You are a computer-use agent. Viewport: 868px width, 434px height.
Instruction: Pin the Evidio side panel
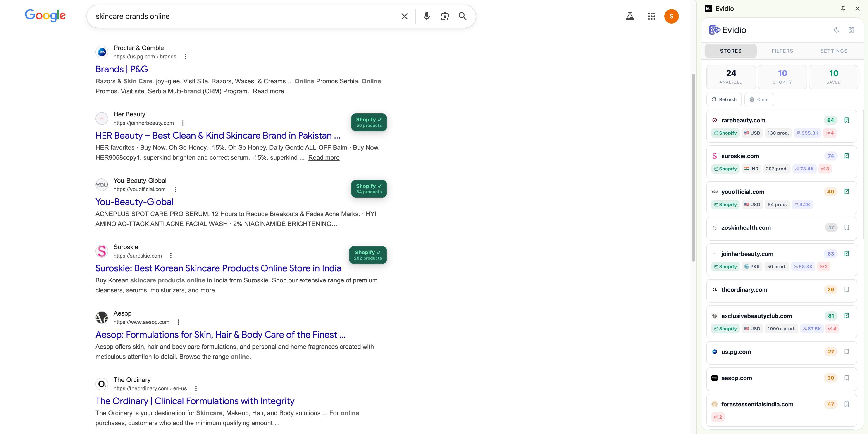click(843, 8)
